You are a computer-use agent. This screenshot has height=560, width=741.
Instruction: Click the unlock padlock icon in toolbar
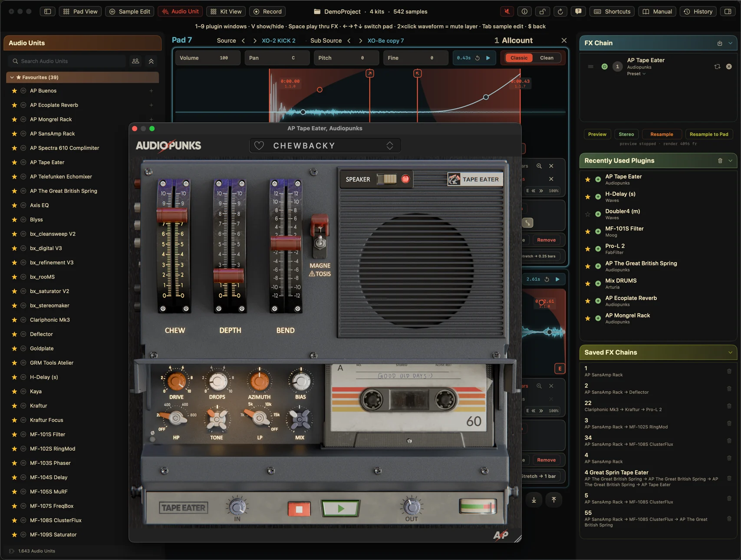point(542,12)
